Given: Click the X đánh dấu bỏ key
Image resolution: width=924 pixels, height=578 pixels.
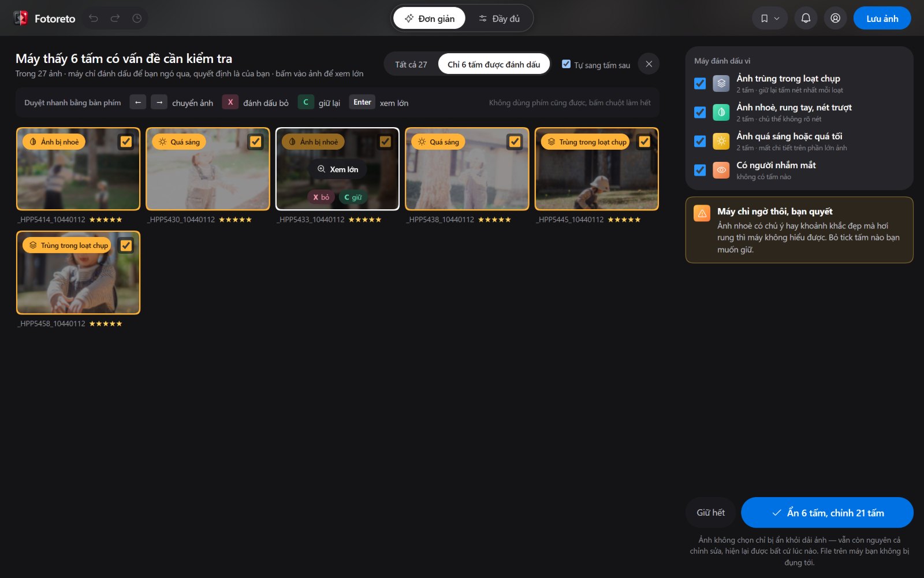Looking at the screenshot, I should [x=230, y=102].
